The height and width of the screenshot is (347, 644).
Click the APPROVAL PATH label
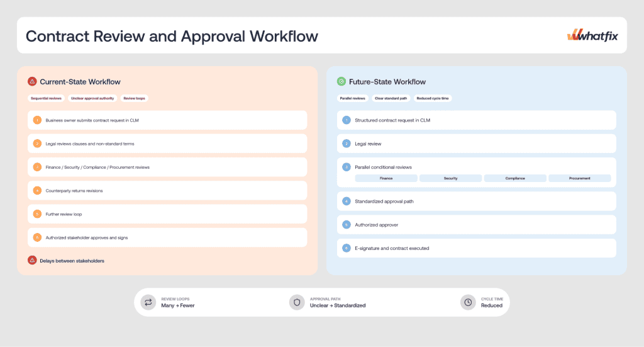coord(325,299)
